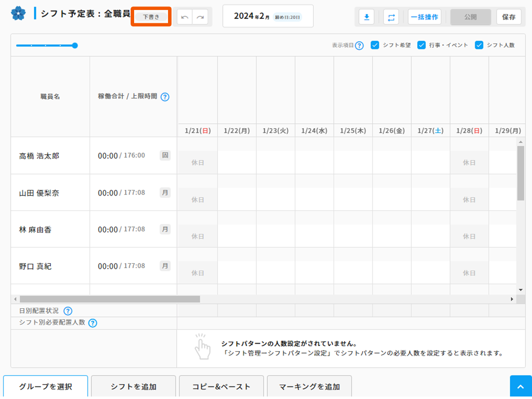532x399 pixels.
Task: Click the undo arrow icon
Action: pos(184,17)
